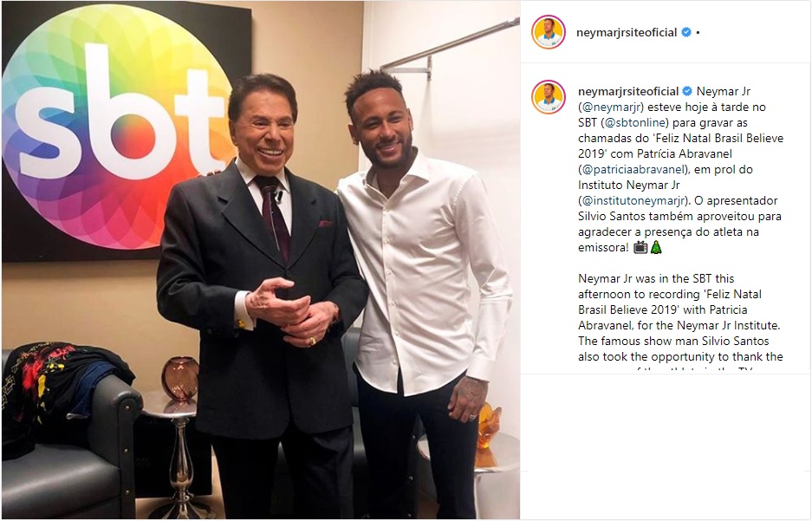812x521 pixels.
Task: Click the verified badge in the post header
Action: [x=686, y=32]
